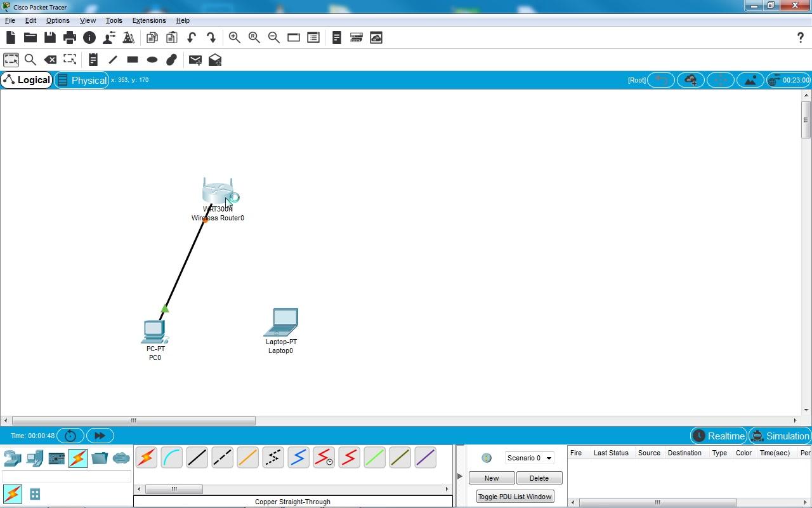The image size is (812, 508).
Task: Click the New scenario button
Action: [492, 478]
